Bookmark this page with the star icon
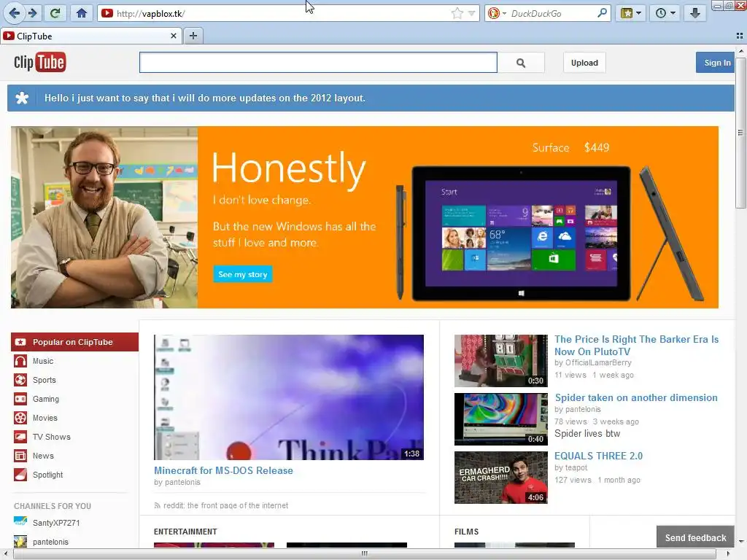The image size is (747, 560). click(x=457, y=13)
